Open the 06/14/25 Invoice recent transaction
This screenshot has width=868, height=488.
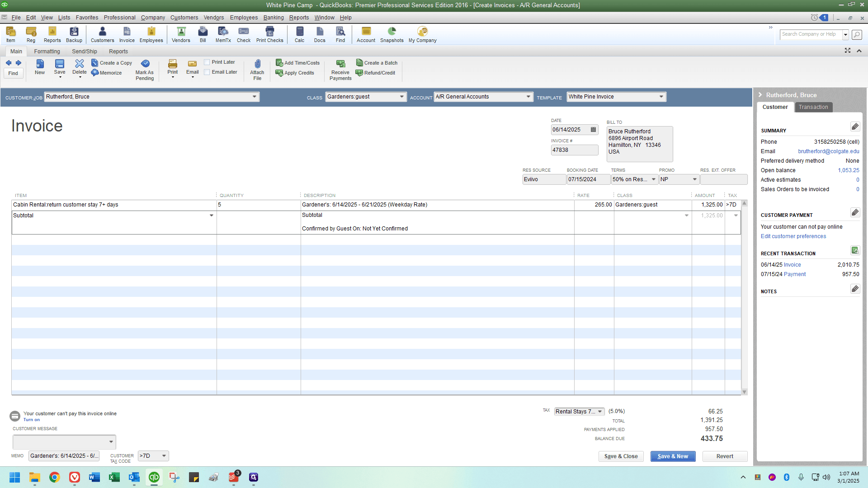click(x=792, y=265)
